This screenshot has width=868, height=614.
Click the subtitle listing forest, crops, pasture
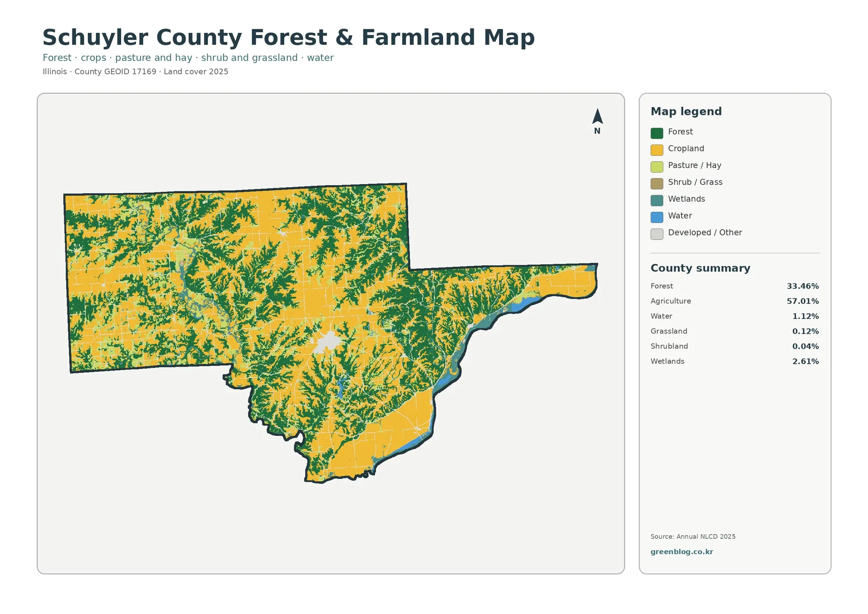(188, 58)
